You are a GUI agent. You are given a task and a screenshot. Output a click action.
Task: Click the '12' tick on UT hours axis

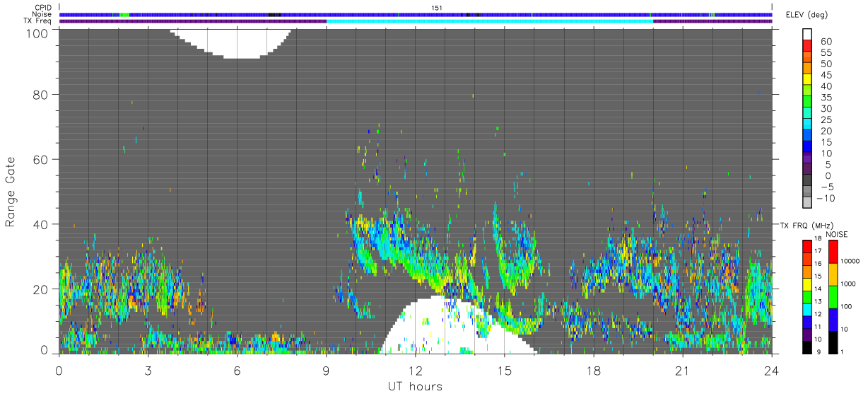(416, 371)
